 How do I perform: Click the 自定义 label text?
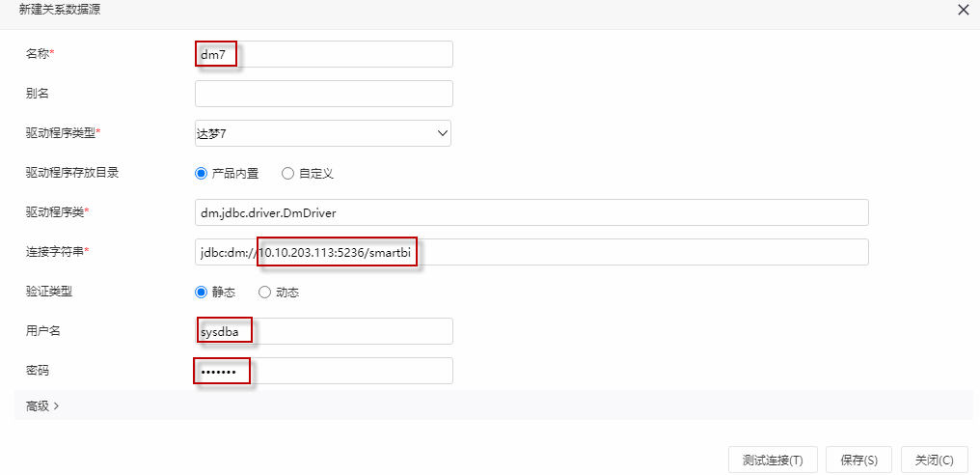tap(316, 174)
